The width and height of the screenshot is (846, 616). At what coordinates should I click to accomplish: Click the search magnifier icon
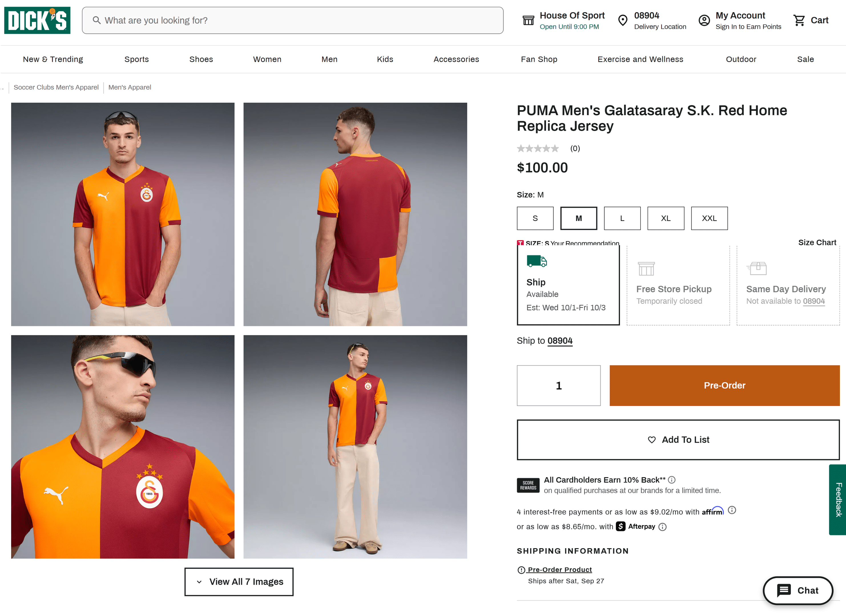point(97,20)
